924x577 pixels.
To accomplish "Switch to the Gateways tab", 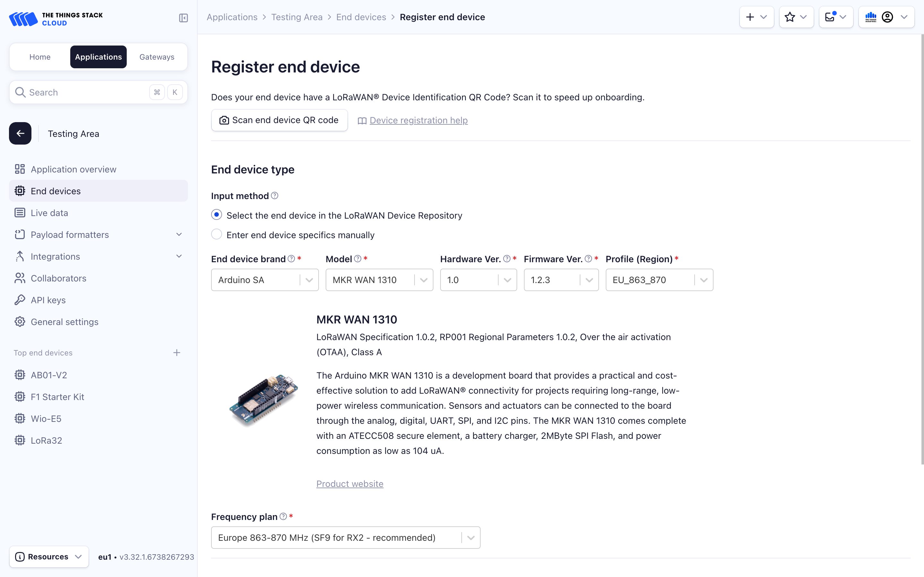I will tap(157, 57).
